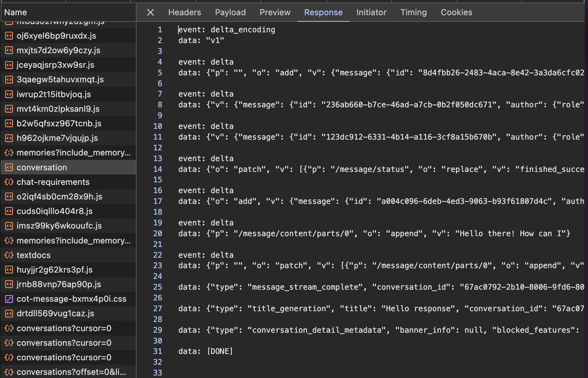This screenshot has width=588, height=378.
Task: Click fetch icon beside conversations?offset=0 request
Action: (x=9, y=372)
